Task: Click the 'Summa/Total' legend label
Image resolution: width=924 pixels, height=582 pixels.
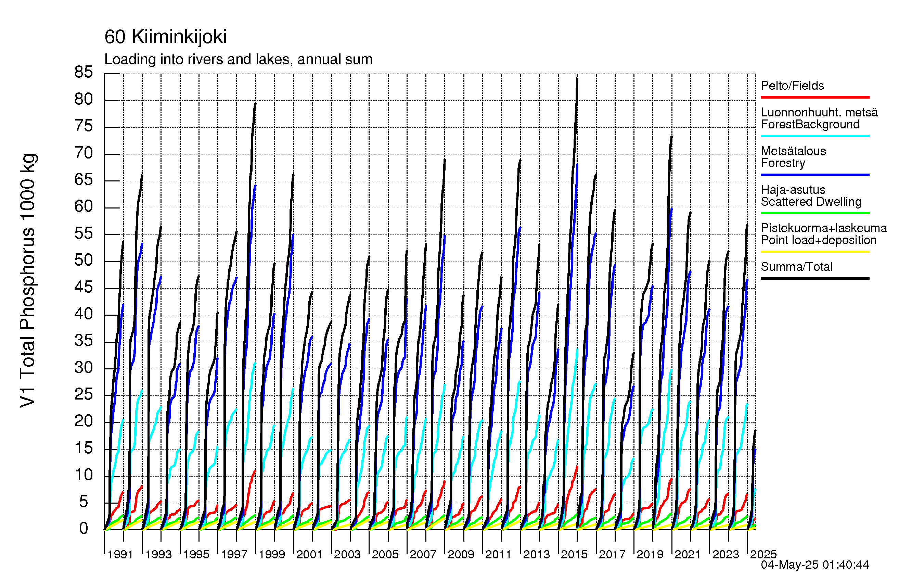Action: pos(797,267)
